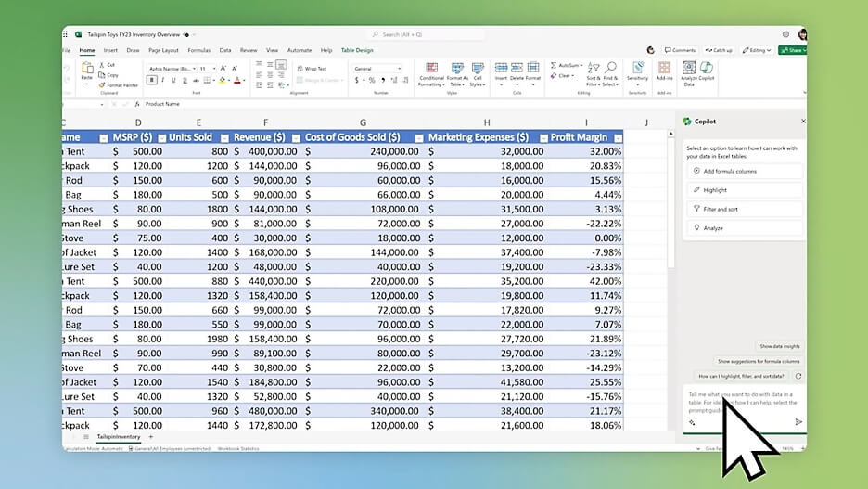Apply Underline formatting
This screenshot has width=868, height=489.
click(x=173, y=81)
